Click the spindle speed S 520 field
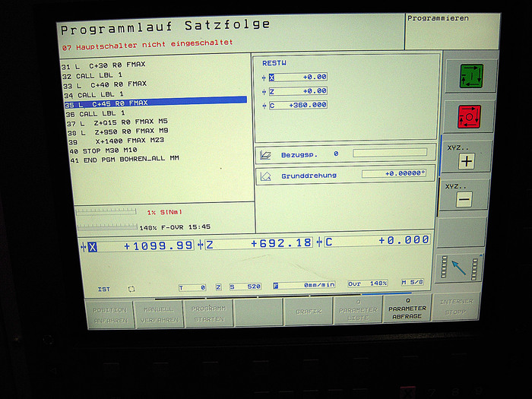532x399 pixels. (x=245, y=287)
